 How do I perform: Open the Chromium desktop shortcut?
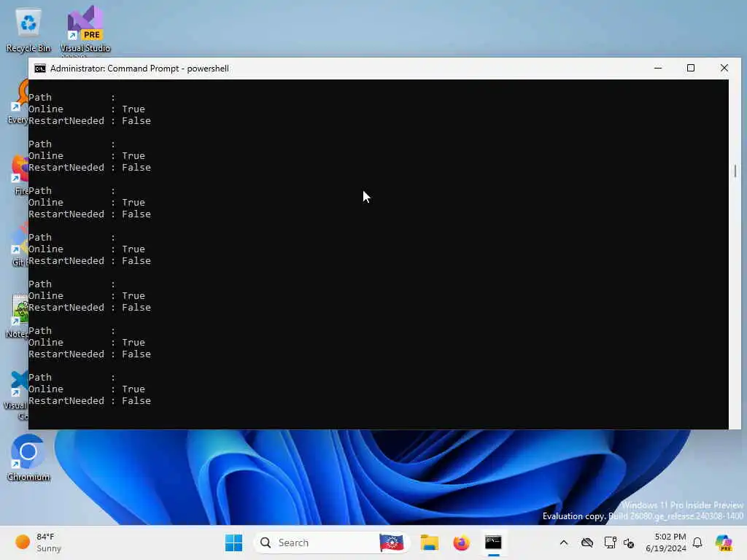tap(28, 458)
